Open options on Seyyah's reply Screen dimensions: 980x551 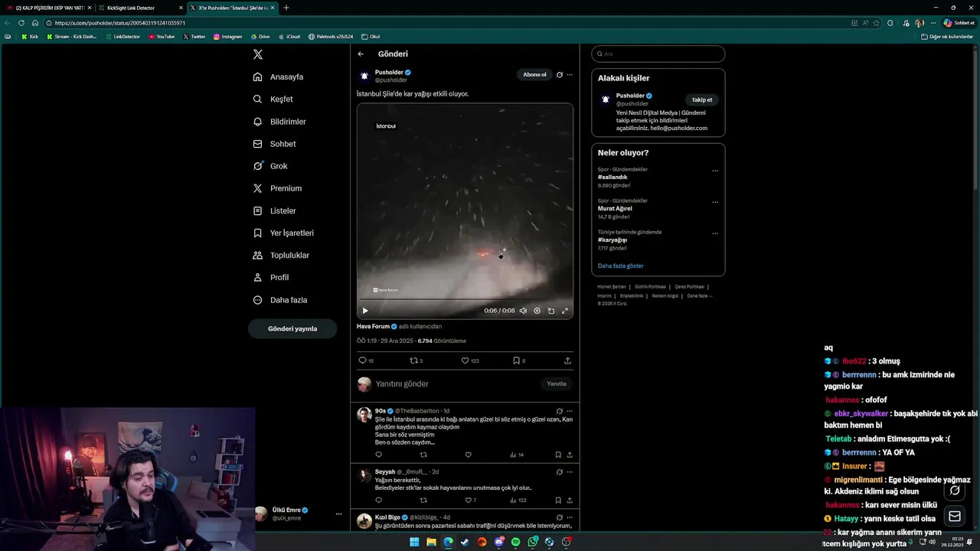[570, 472]
